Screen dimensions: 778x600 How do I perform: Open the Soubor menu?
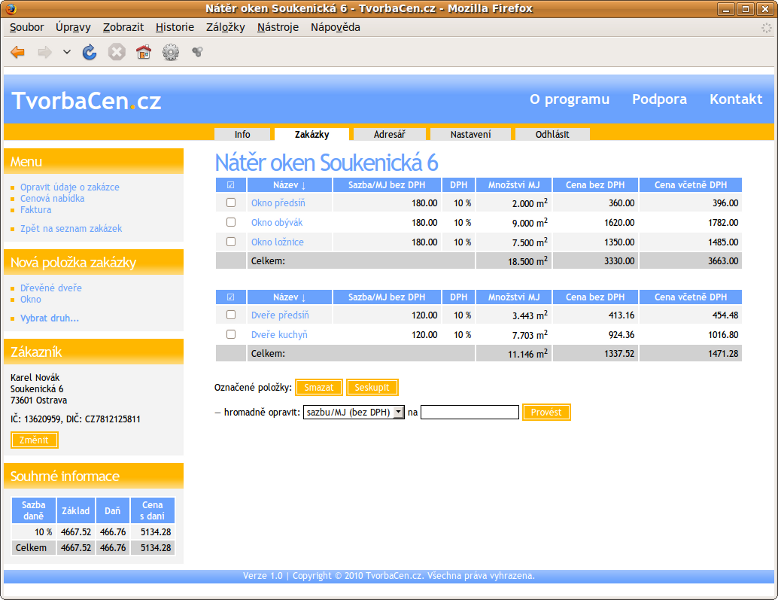(27, 27)
